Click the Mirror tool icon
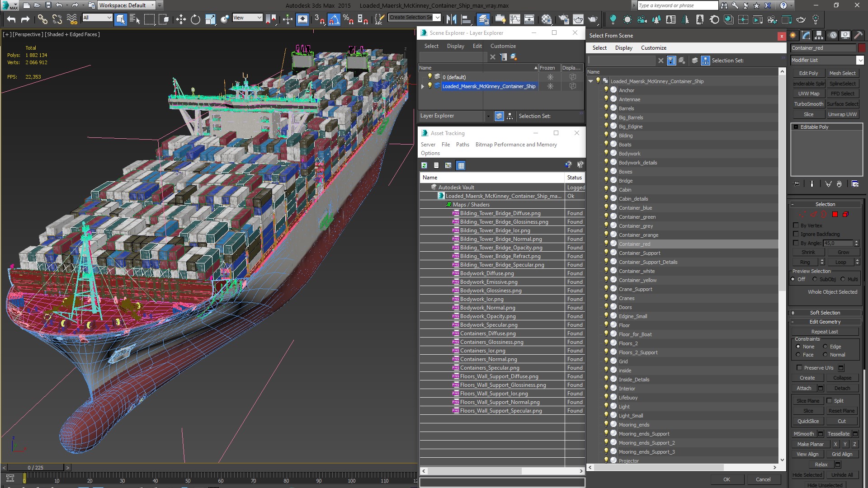The image size is (868, 488). click(x=451, y=19)
